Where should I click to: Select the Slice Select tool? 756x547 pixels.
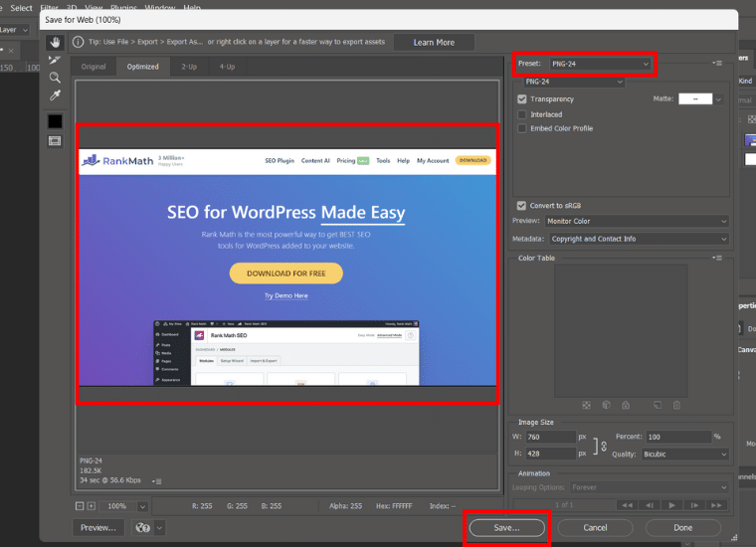(x=55, y=60)
